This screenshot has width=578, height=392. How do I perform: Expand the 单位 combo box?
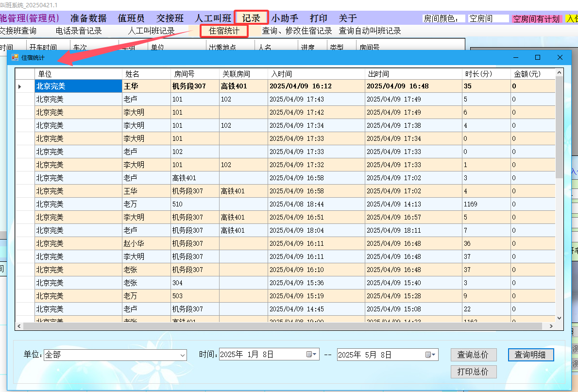tap(183, 355)
